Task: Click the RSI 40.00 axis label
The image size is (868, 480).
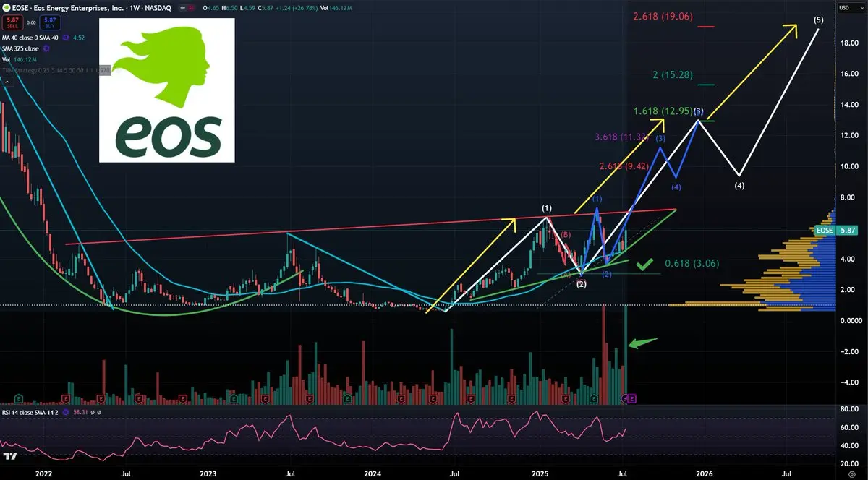Action: pyautogui.click(x=849, y=446)
